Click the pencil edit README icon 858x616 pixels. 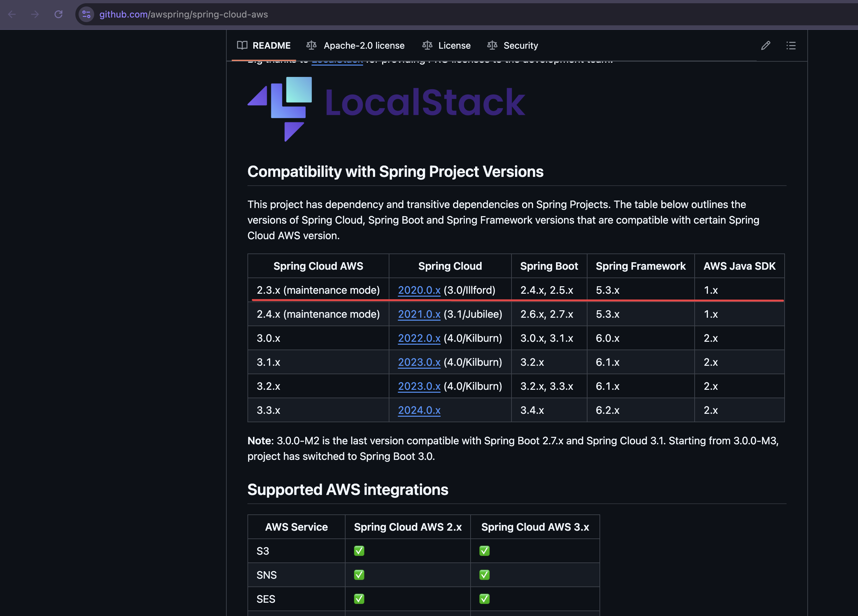tap(765, 45)
